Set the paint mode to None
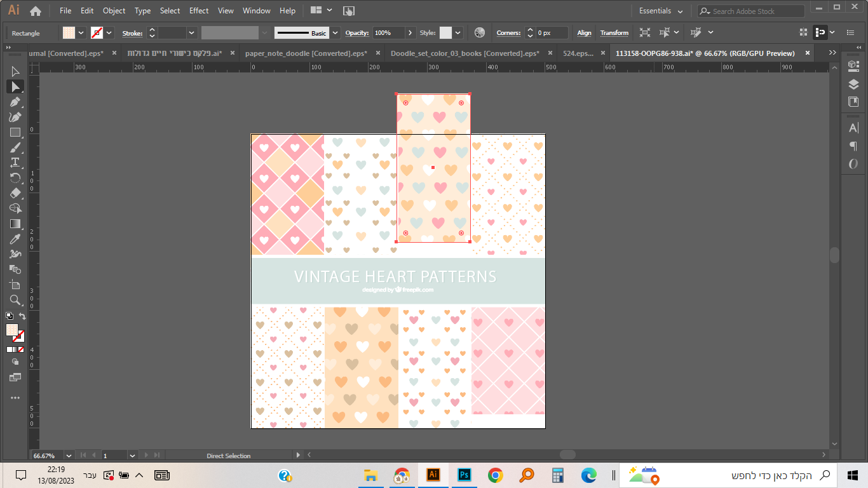This screenshot has width=868, height=488. point(20,349)
